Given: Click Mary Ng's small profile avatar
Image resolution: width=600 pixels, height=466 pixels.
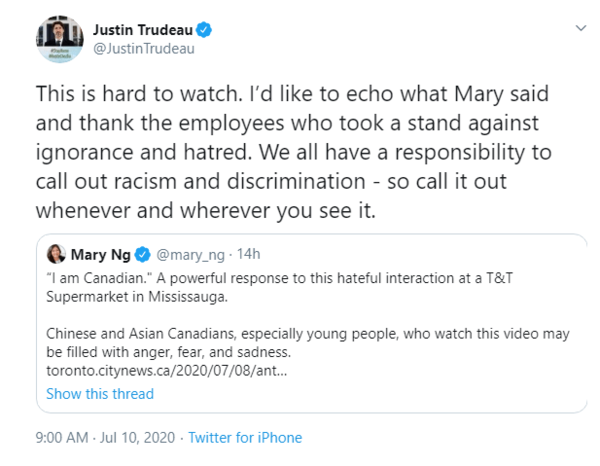Looking at the screenshot, I should (57, 253).
